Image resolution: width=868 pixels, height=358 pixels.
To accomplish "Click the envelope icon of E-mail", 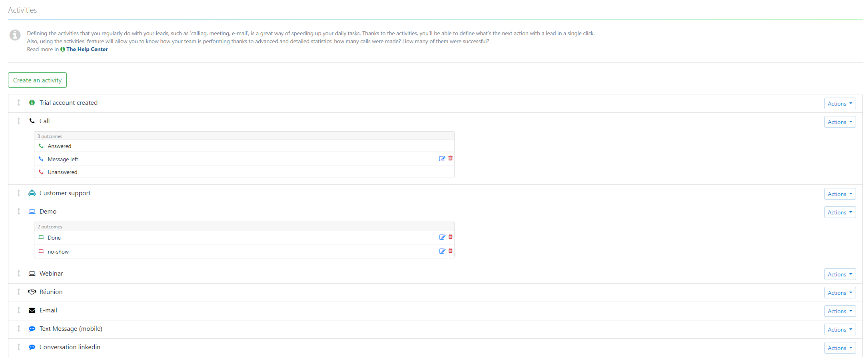I will pos(32,310).
